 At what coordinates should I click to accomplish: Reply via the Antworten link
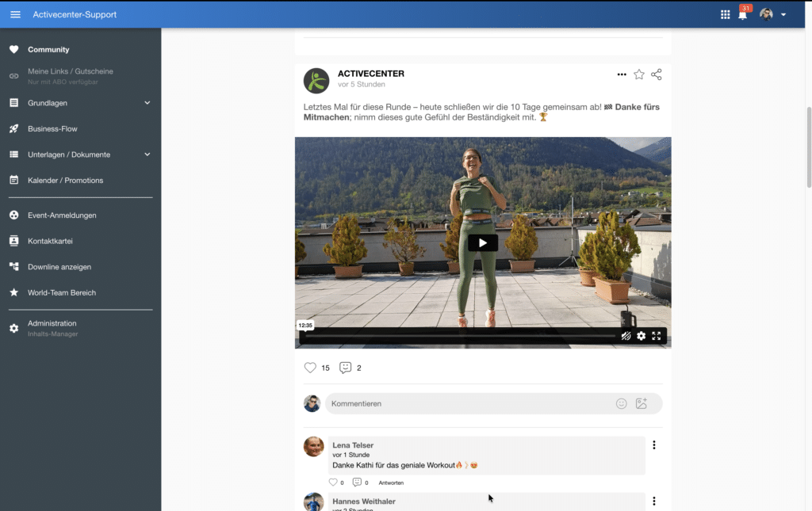point(391,482)
